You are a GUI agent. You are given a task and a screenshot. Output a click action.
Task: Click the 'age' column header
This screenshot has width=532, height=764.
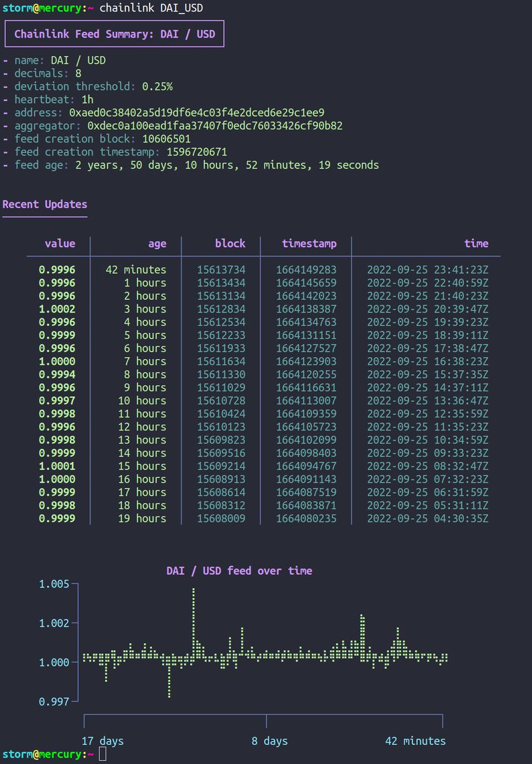(x=157, y=243)
